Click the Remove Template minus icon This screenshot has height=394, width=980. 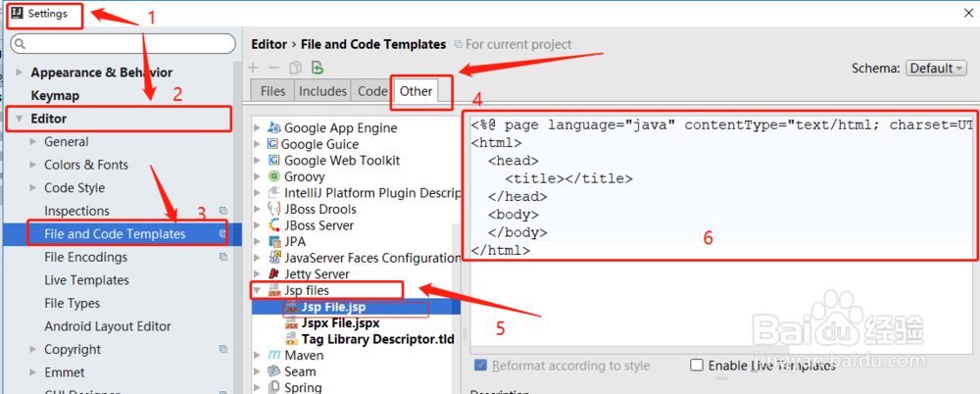click(274, 68)
